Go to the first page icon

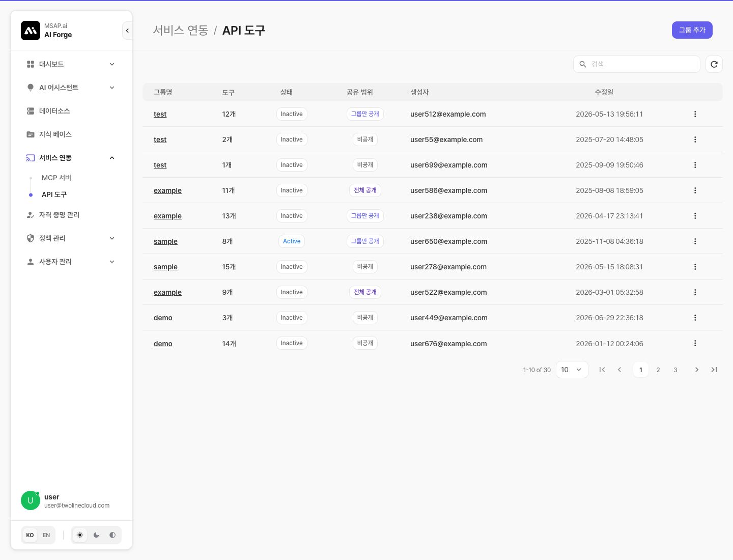pos(602,370)
